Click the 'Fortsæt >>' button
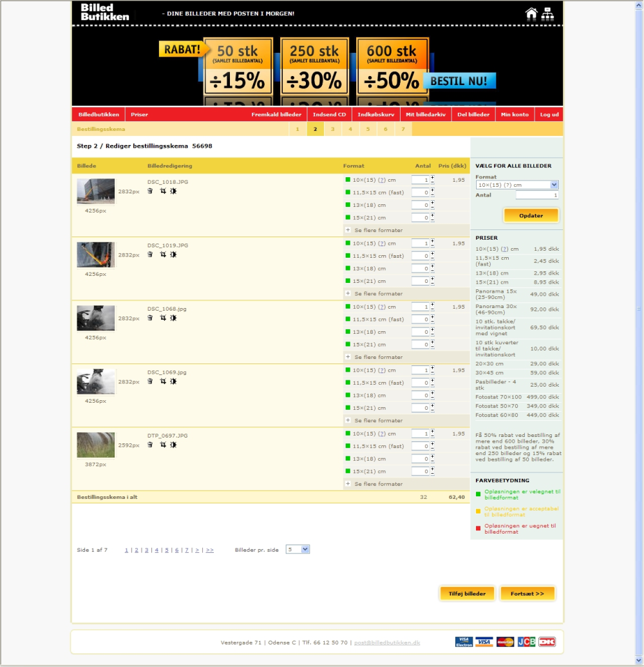Screen dimensions: 644x667 [527, 594]
